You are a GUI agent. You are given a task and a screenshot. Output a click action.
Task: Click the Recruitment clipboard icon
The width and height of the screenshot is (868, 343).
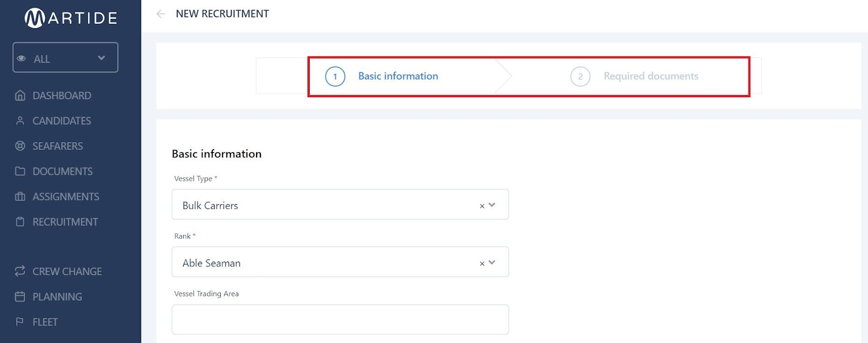click(20, 222)
